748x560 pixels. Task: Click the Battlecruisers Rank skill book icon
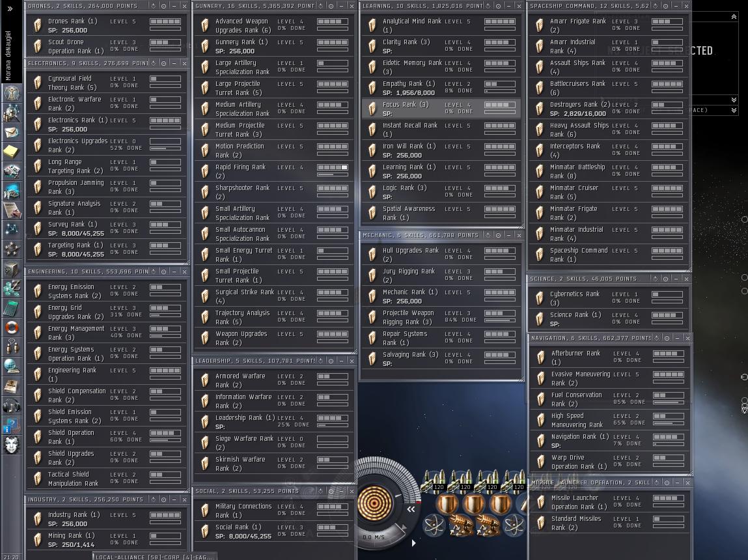(x=540, y=88)
